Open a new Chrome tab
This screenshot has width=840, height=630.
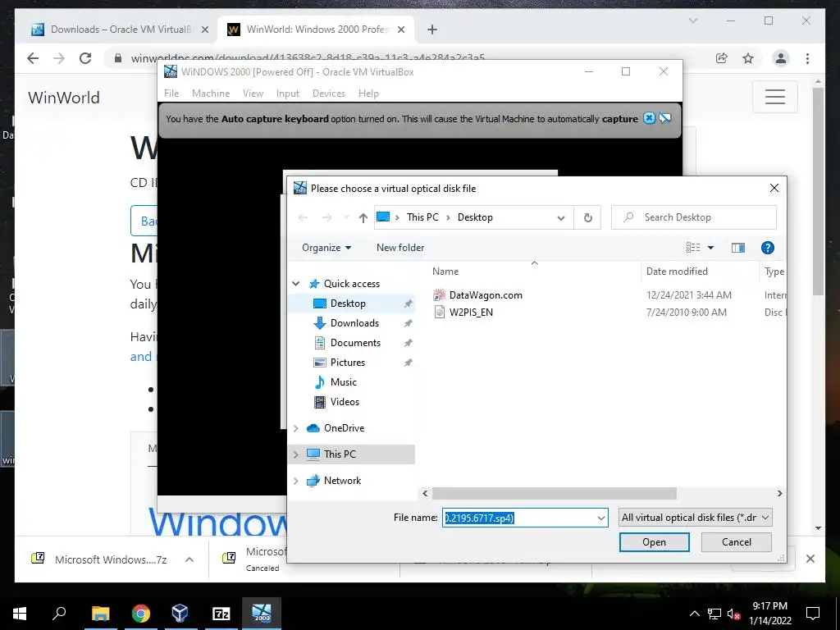[432, 30]
